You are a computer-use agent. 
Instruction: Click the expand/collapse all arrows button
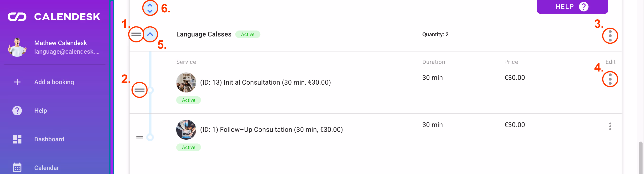point(150,8)
